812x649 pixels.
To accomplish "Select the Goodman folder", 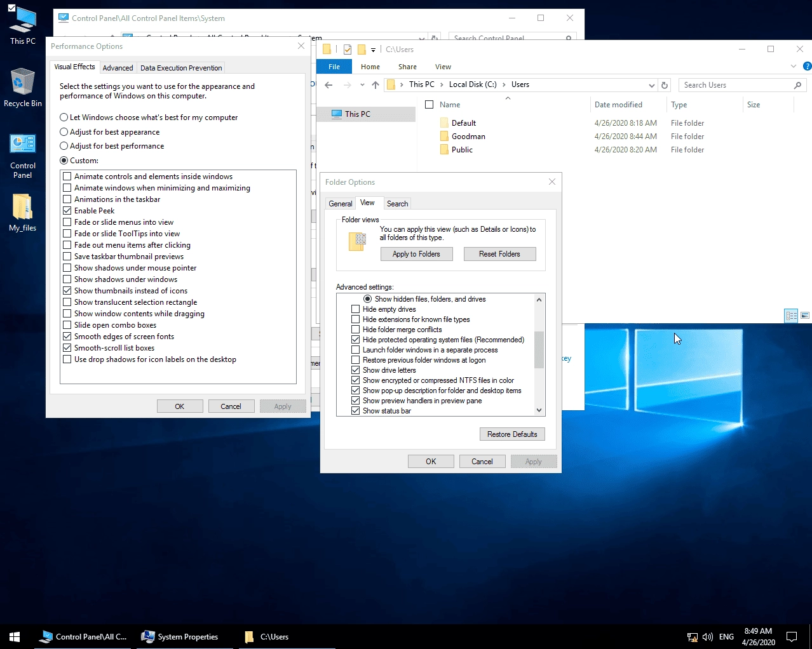I will point(469,137).
